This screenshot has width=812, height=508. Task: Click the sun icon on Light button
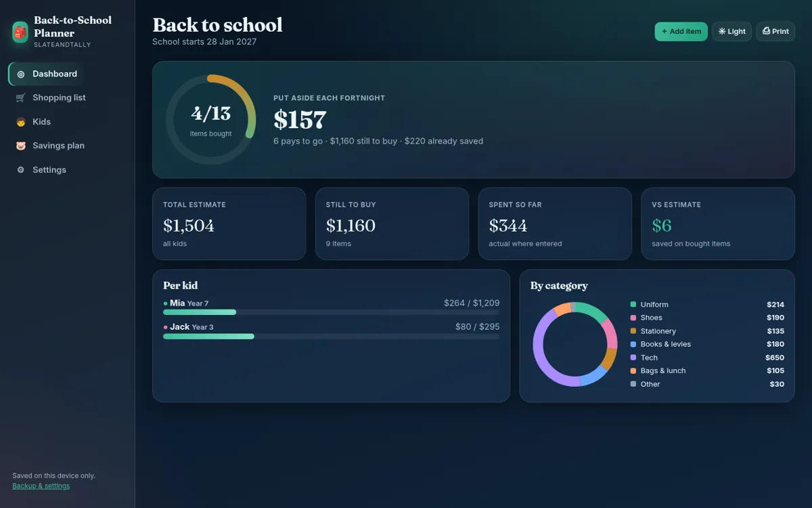tap(722, 31)
